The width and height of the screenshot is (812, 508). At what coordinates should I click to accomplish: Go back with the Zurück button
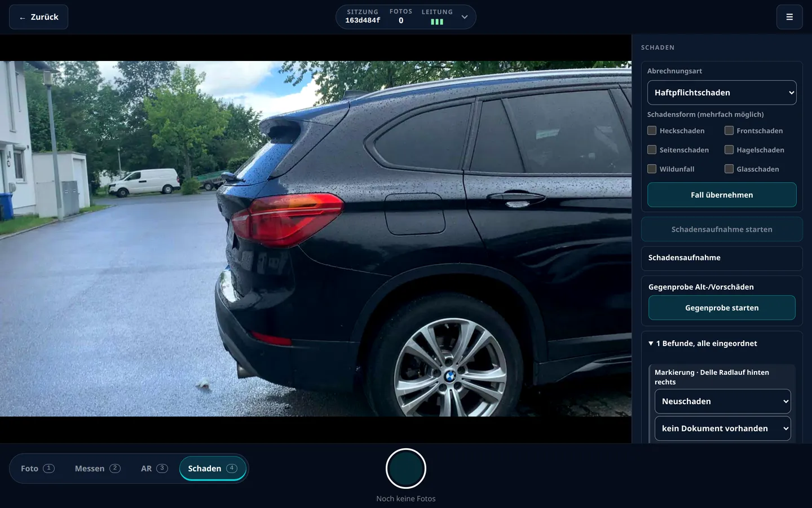coord(38,17)
